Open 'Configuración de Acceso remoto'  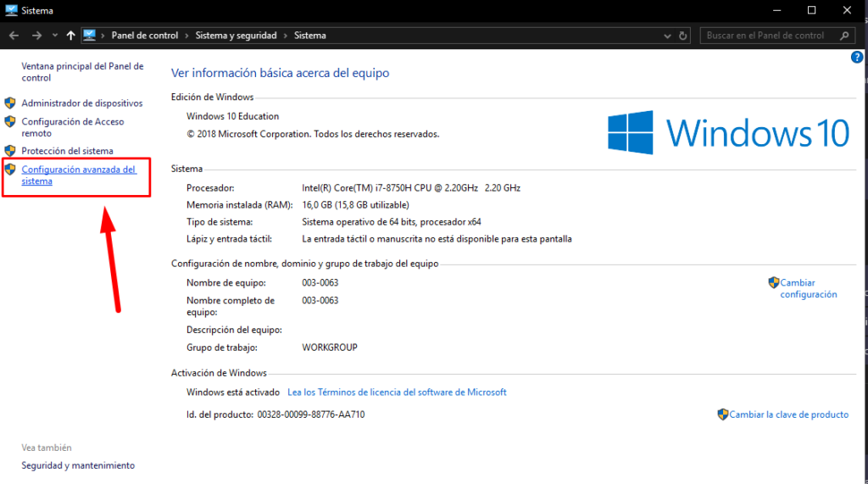click(x=73, y=127)
